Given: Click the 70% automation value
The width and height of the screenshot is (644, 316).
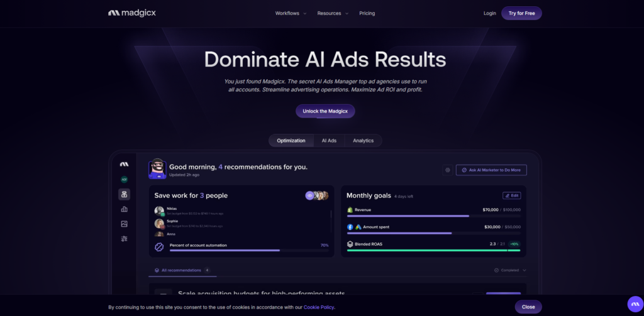Looking at the screenshot, I should [x=325, y=245].
